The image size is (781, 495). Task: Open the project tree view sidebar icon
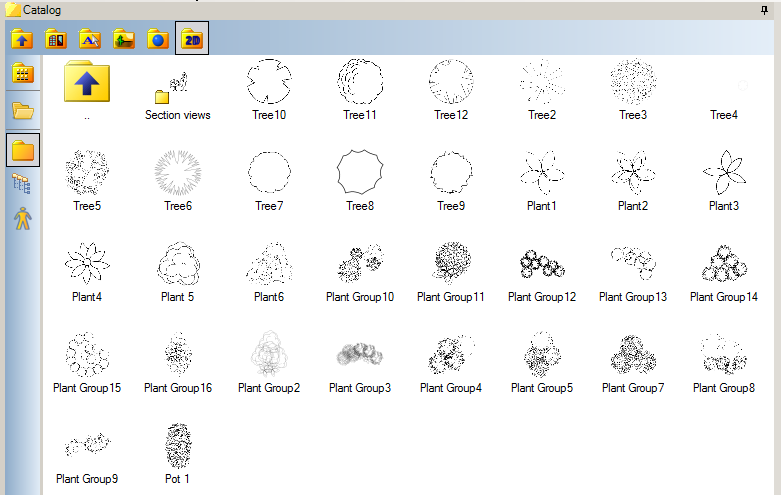(21, 184)
